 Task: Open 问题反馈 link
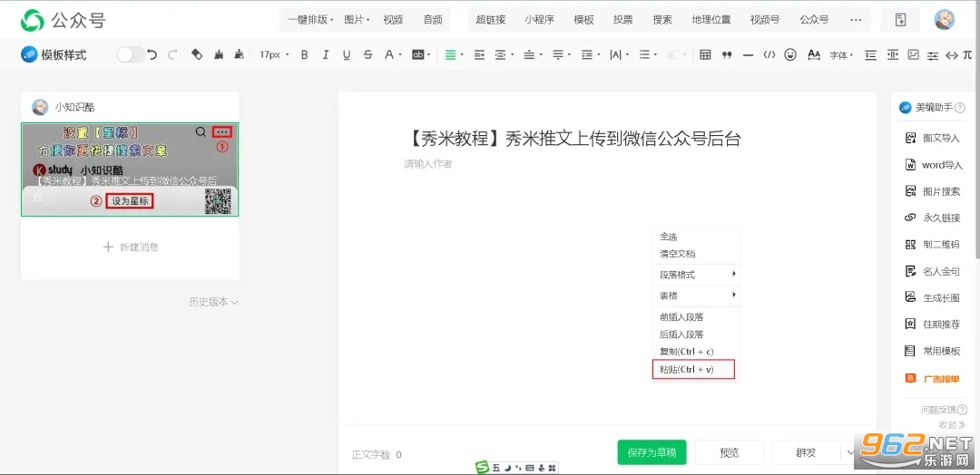click(944, 410)
